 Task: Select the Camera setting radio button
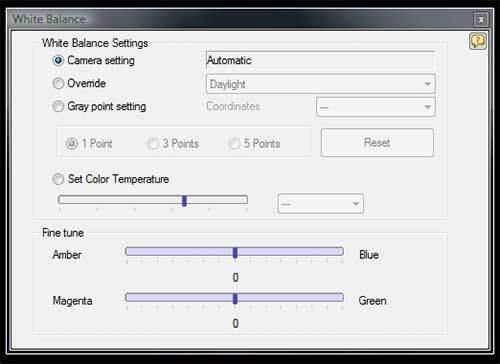click(58, 60)
